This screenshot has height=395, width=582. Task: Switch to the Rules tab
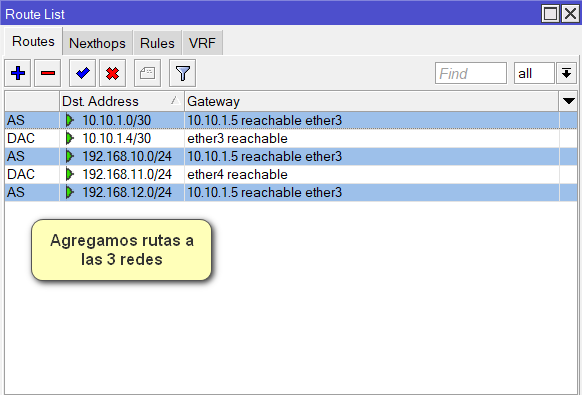(157, 43)
